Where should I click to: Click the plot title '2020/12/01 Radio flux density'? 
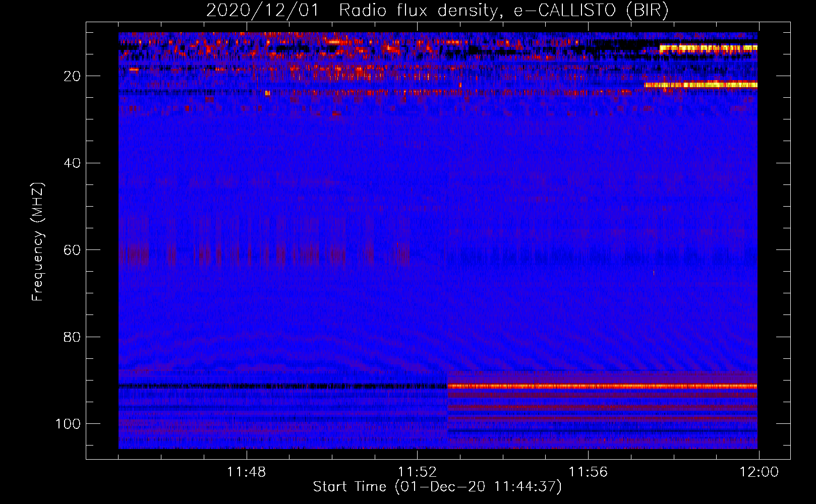[x=437, y=10]
